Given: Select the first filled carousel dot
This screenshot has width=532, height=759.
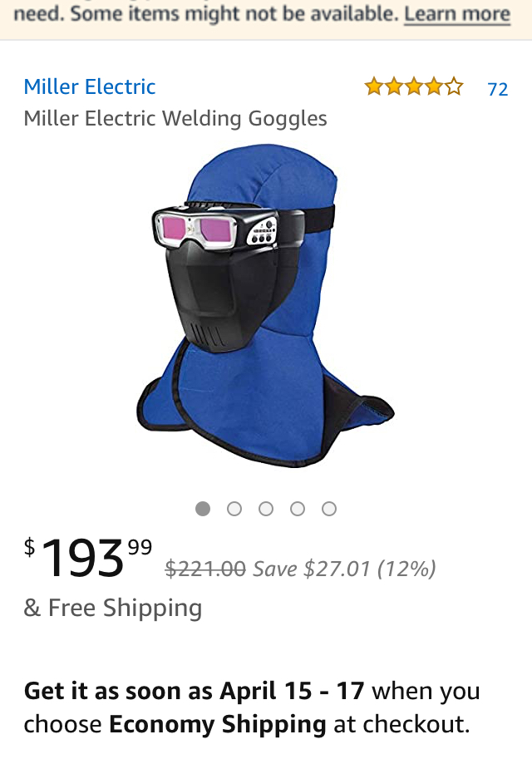Looking at the screenshot, I should tap(203, 509).
